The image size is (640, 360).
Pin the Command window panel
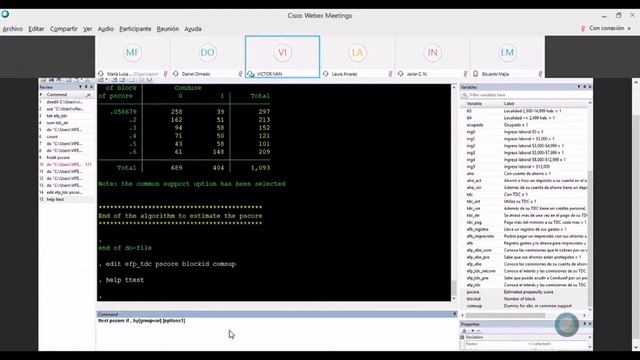click(x=454, y=314)
